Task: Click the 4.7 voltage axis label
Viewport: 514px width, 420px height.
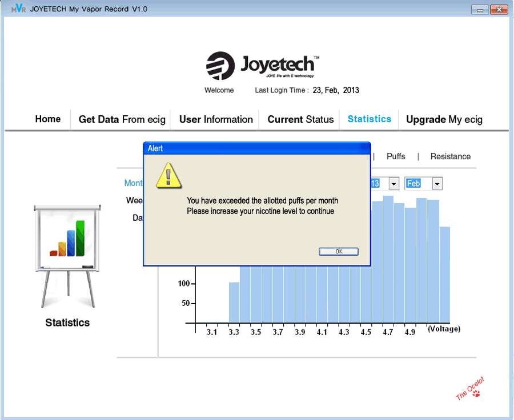Action: pyautogui.click(x=388, y=332)
